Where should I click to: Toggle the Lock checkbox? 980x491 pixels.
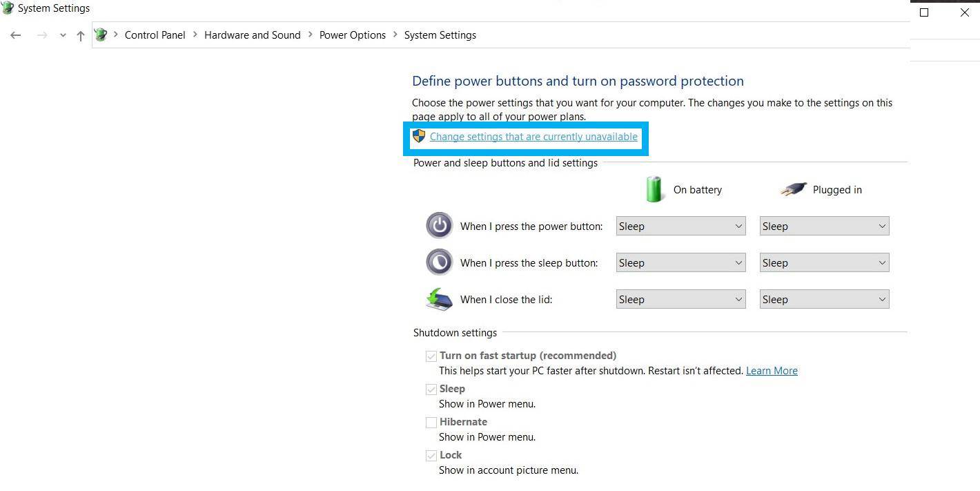[431, 456]
